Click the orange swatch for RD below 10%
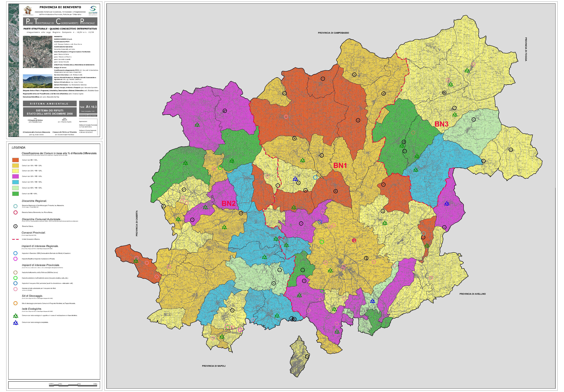Image resolution: width=564 pixels, height=392 pixels. (15, 160)
